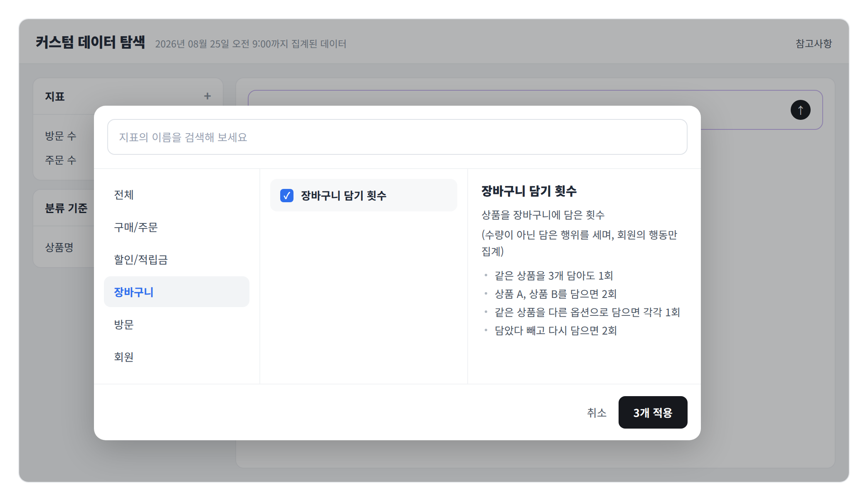Click the 상품명 item under 분류 기준
Image resolution: width=868 pixels, height=501 pixels.
59,247
